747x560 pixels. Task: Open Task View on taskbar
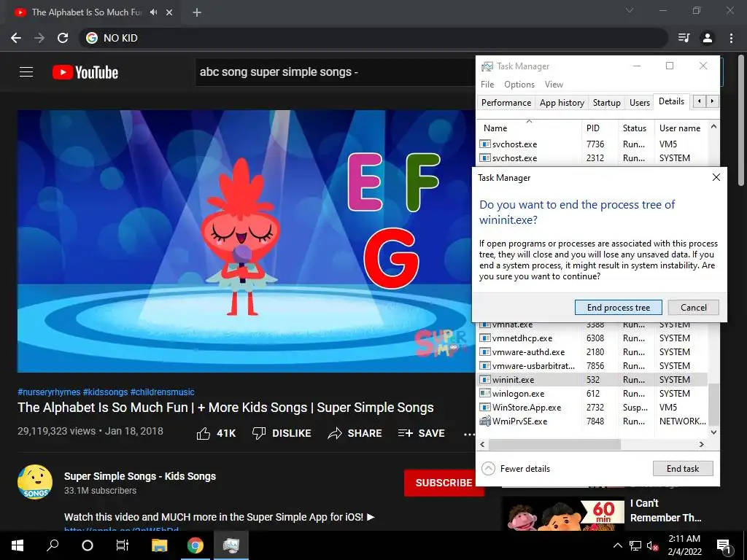[123, 545]
